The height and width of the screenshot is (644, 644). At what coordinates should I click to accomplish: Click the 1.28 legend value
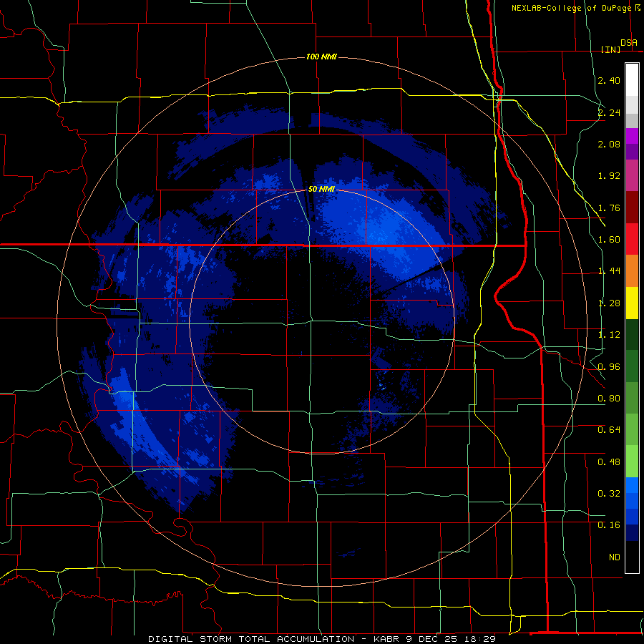[x=609, y=303]
